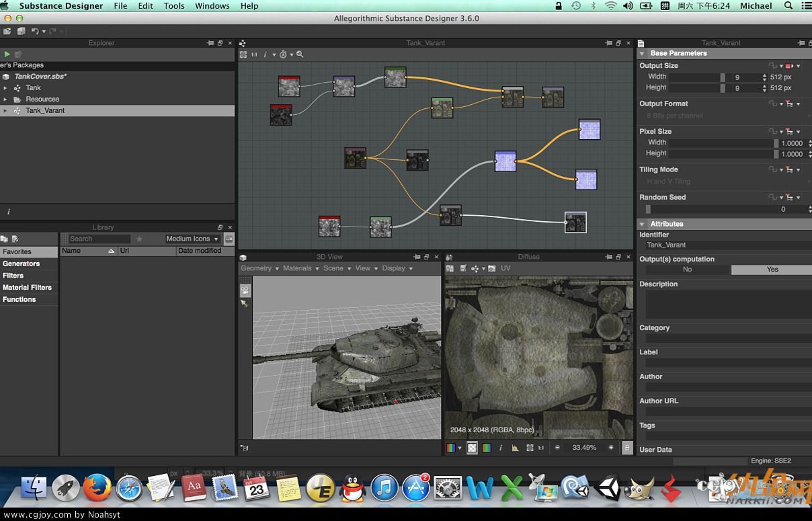The height and width of the screenshot is (521, 812).
Task: Click the UV button in Diffuse toolbar
Action: [505, 268]
